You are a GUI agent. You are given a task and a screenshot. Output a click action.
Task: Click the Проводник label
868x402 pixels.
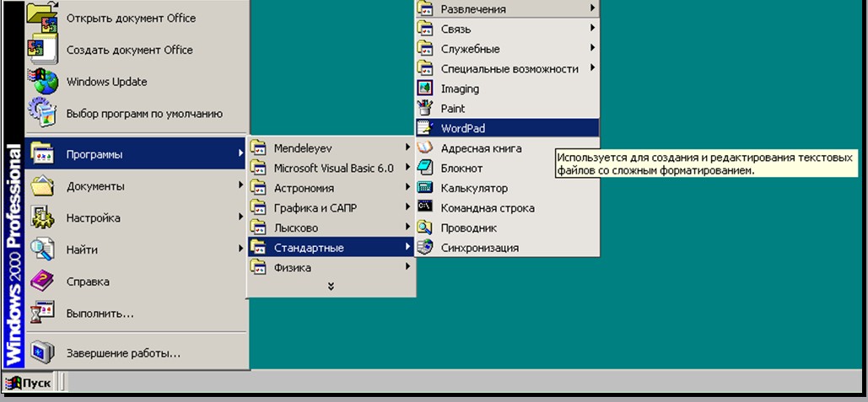(469, 228)
